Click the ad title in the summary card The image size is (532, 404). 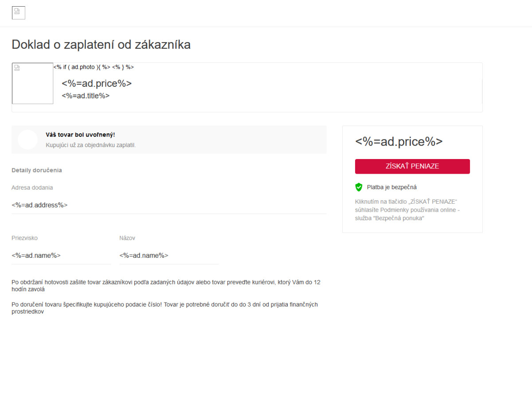86,96
